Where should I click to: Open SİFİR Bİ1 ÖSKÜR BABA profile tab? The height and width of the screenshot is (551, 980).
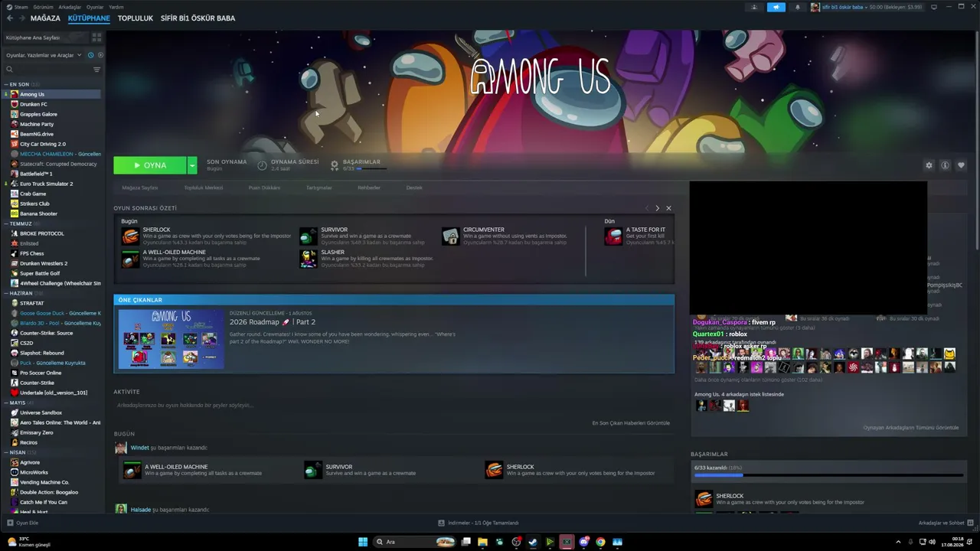(198, 18)
